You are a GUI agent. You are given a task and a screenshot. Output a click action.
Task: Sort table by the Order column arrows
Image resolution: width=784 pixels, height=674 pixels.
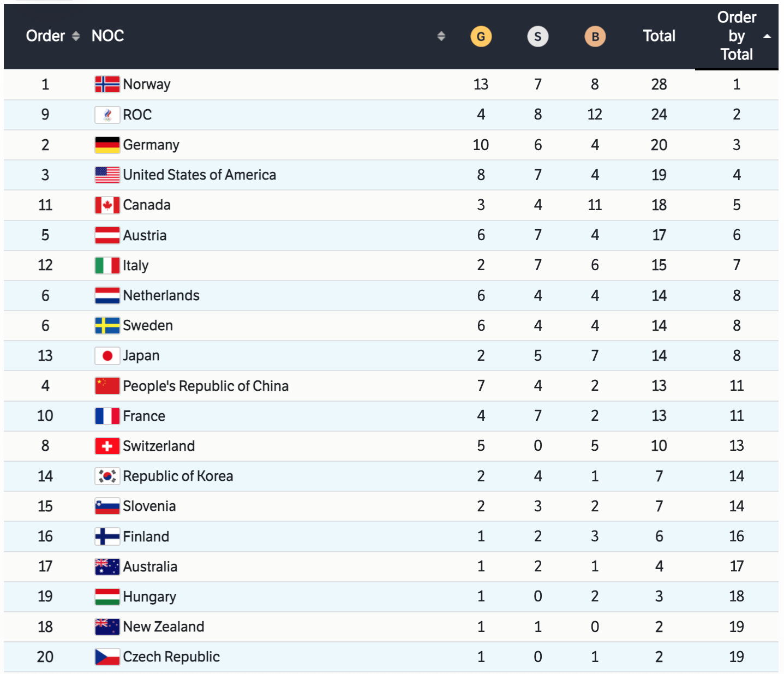pyautogui.click(x=76, y=36)
